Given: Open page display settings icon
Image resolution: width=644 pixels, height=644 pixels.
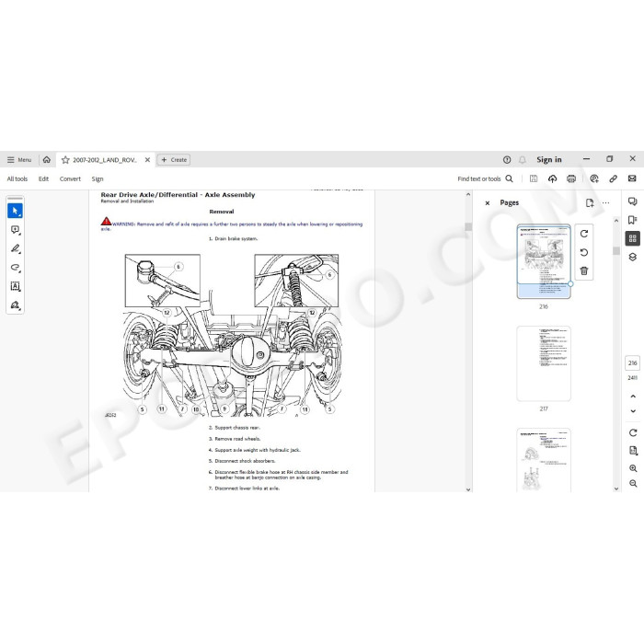Looking at the screenshot, I should coord(633,451).
